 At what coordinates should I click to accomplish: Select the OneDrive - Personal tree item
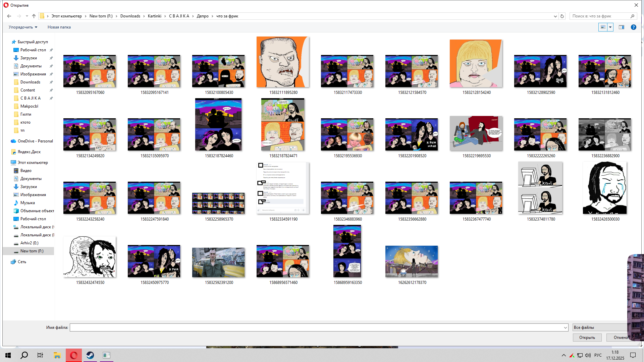(35, 141)
